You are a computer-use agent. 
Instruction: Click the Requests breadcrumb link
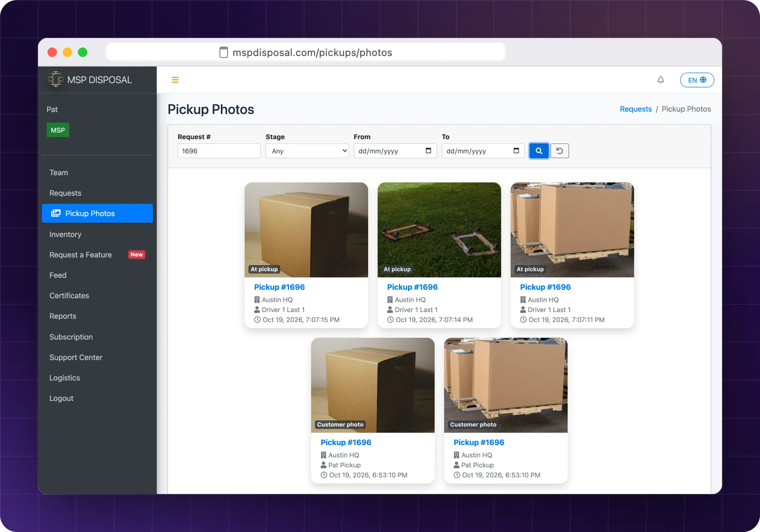point(636,109)
